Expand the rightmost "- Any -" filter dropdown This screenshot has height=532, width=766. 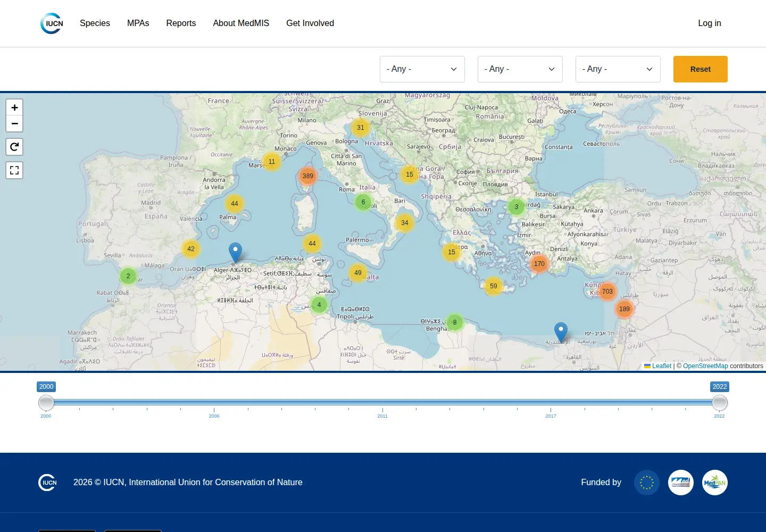tap(618, 69)
